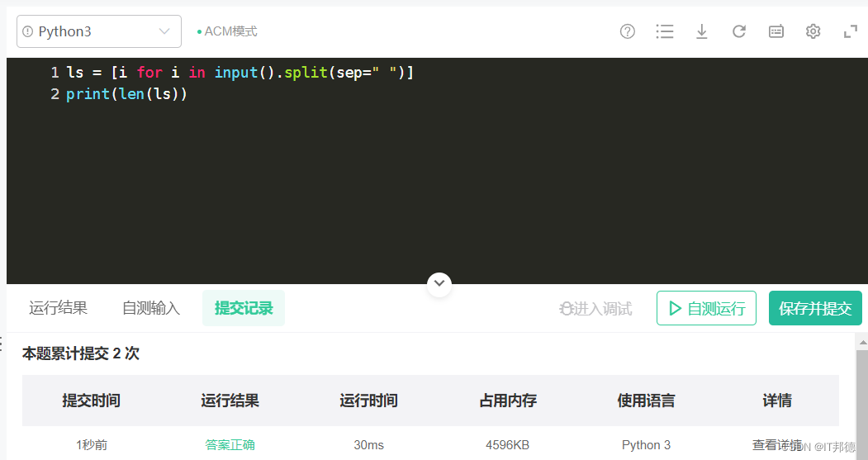Viewport: 868px width, 460px height.
Task: Click the 保存并提交 button
Action: 815,308
